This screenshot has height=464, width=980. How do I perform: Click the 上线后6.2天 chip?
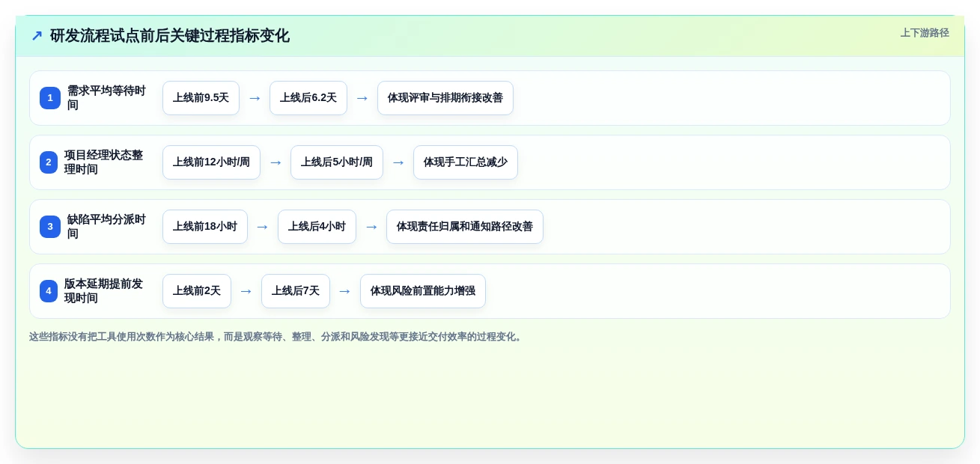click(308, 98)
